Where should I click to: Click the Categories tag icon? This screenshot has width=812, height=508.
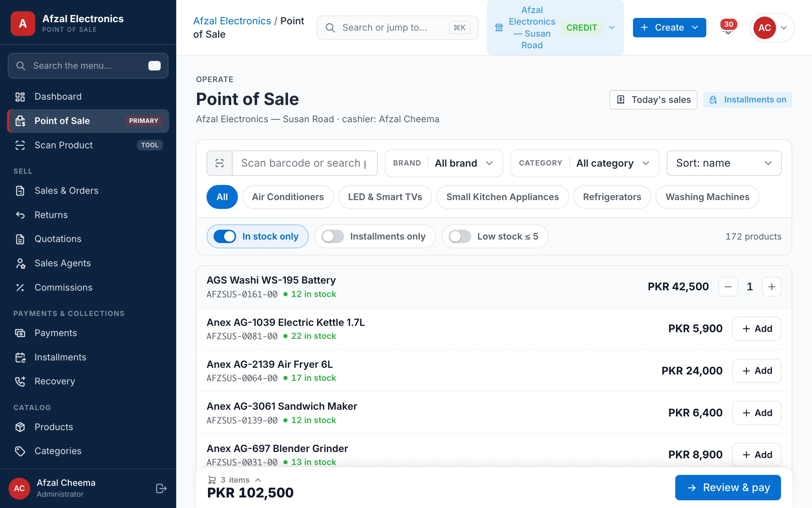[20, 451]
